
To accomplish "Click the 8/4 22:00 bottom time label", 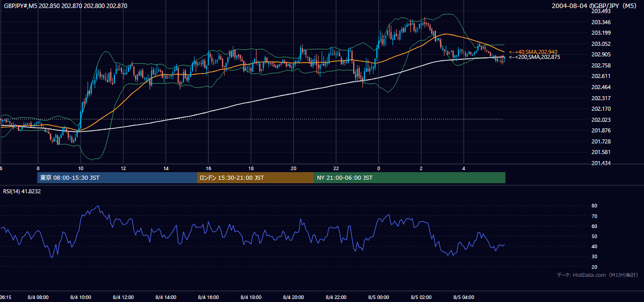I will click(x=336, y=297).
